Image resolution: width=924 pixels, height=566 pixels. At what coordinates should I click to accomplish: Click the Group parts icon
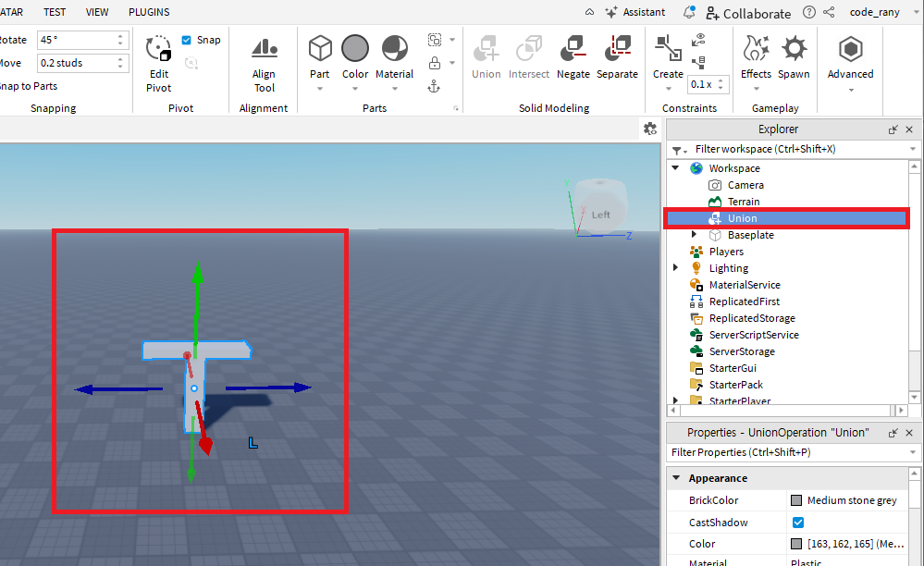click(x=435, y=40)
